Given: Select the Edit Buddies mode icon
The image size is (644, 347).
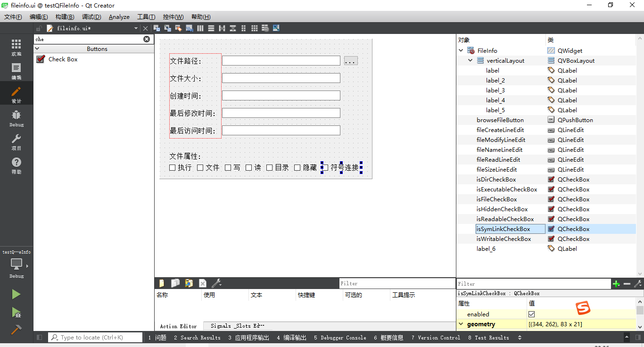Looking at the screenshot, I should 179,28.
